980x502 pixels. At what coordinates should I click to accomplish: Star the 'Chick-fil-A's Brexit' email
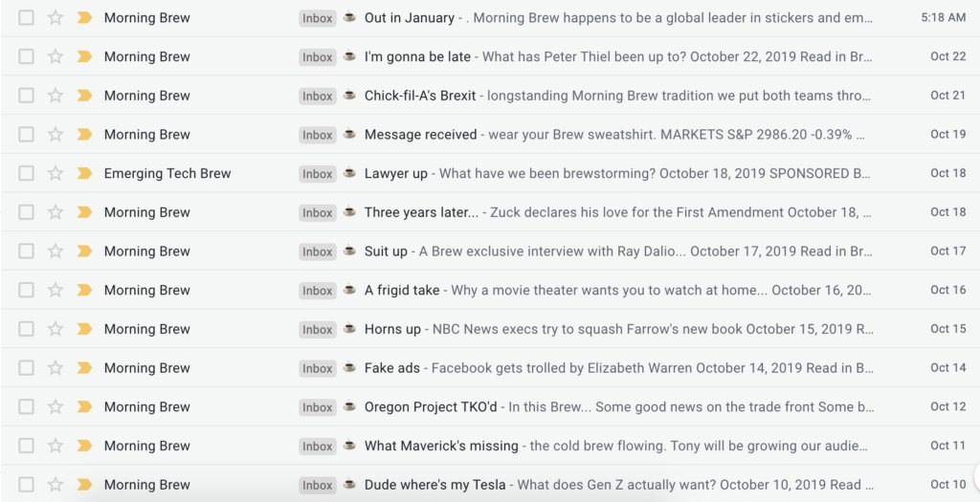point(56,96)
